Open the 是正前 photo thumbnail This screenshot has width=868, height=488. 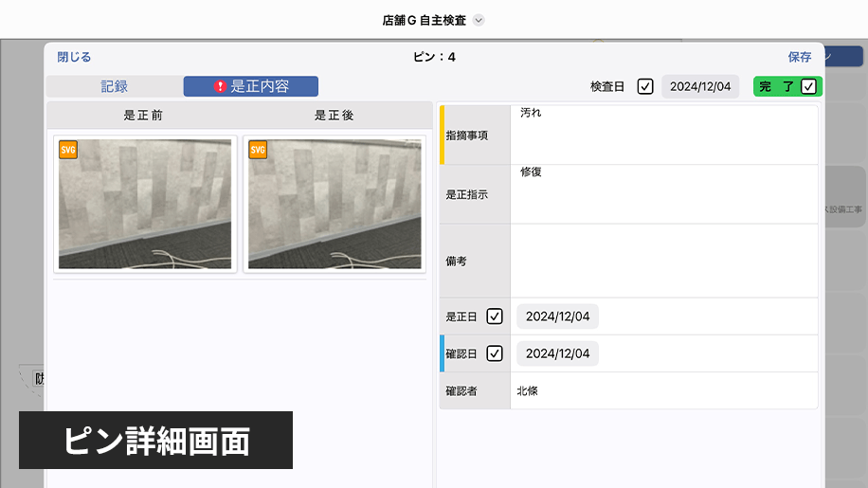point(145,204)
